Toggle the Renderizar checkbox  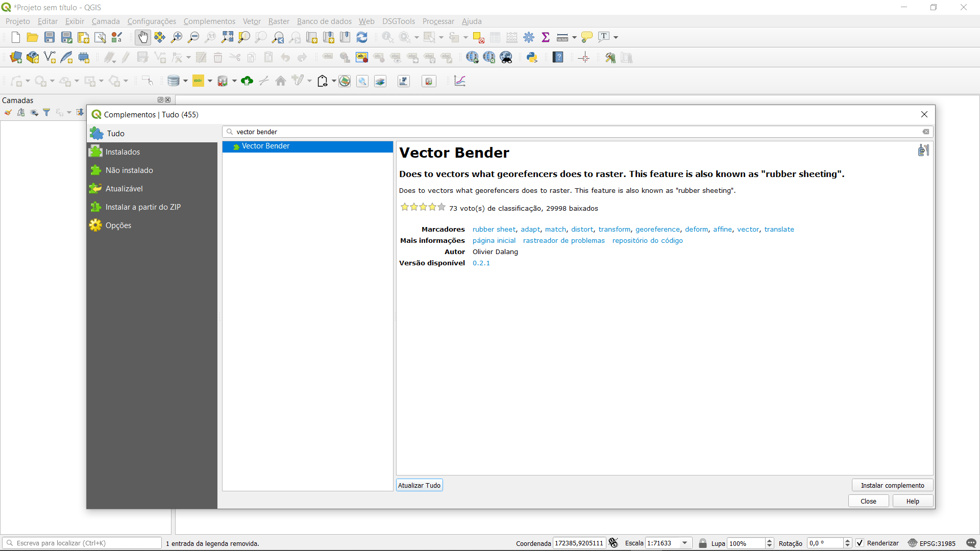tap(860, 543)
